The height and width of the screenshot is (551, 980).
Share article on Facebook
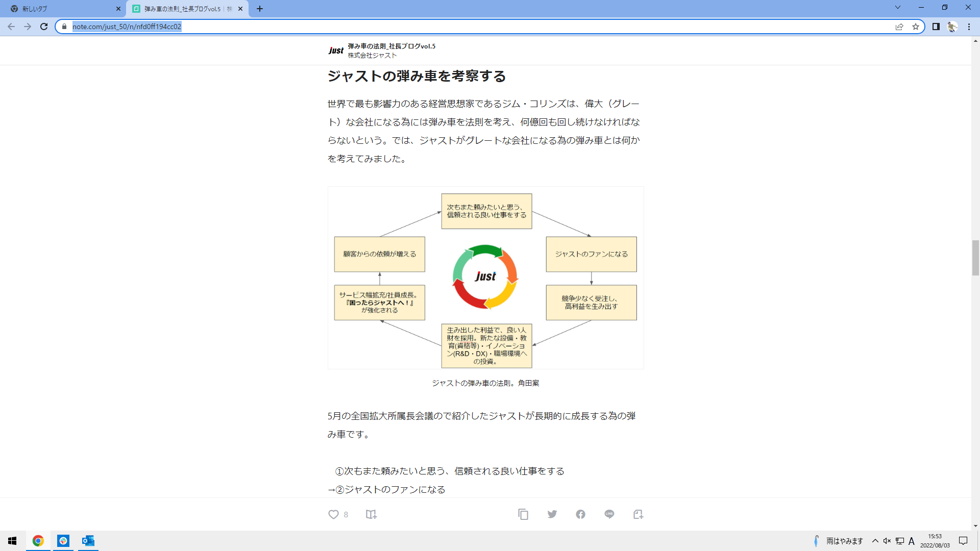click(580, 514)
